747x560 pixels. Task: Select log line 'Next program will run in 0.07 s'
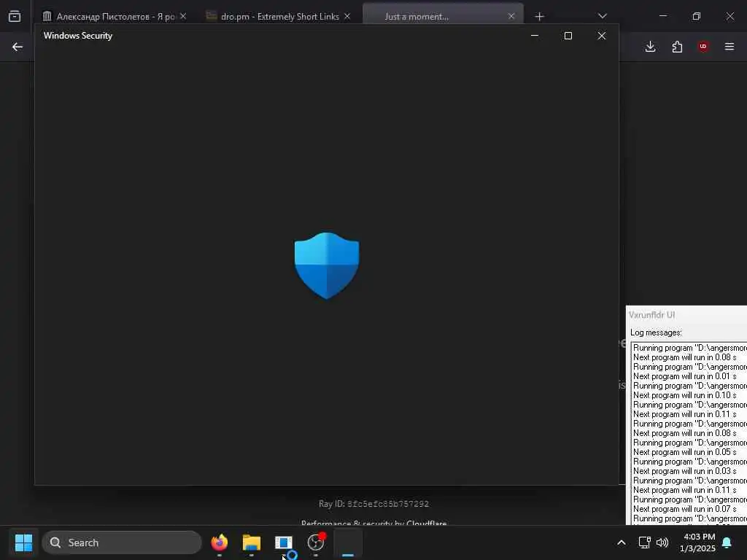pyautogui.click(x=684, y=509)
